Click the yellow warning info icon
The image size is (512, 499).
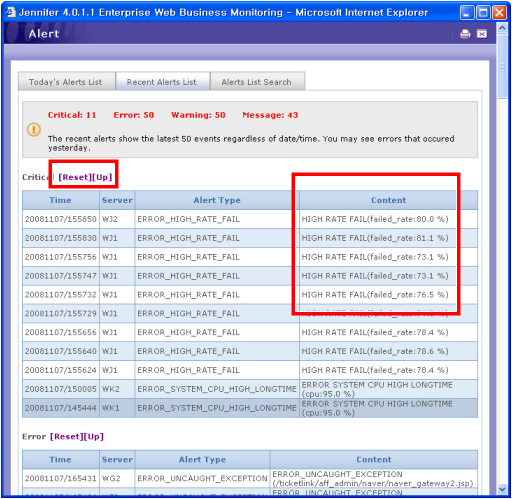(x=34, y=129)
